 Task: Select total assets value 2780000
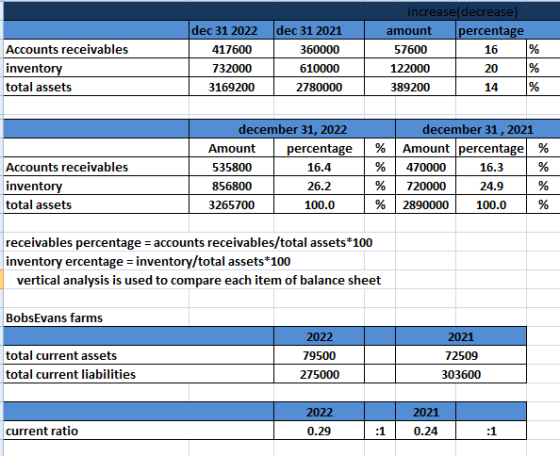point(319,87)
